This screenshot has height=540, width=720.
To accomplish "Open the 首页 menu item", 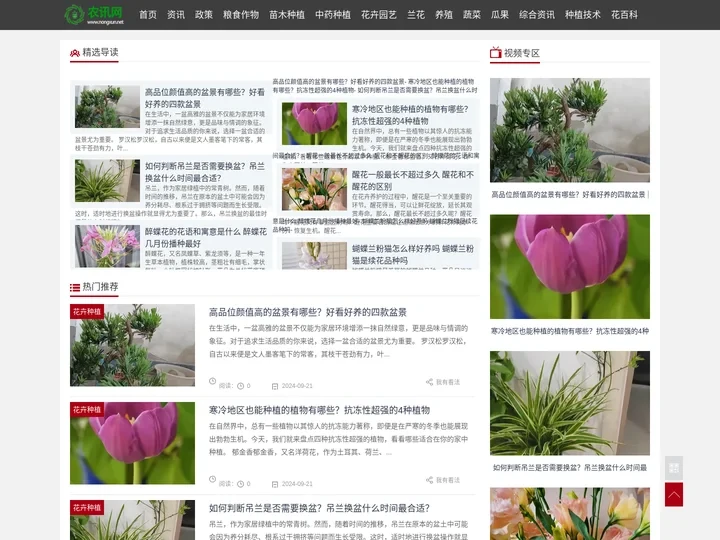I will (x=148, y=15).
